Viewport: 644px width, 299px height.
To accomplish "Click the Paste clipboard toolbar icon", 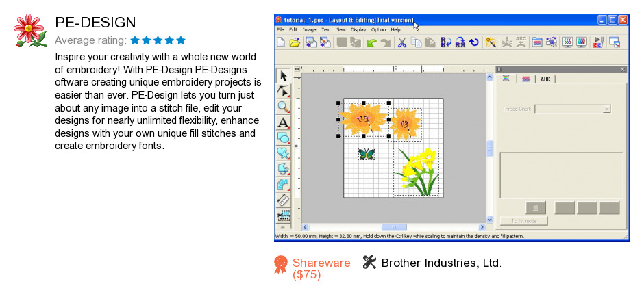I will point(430,42).
